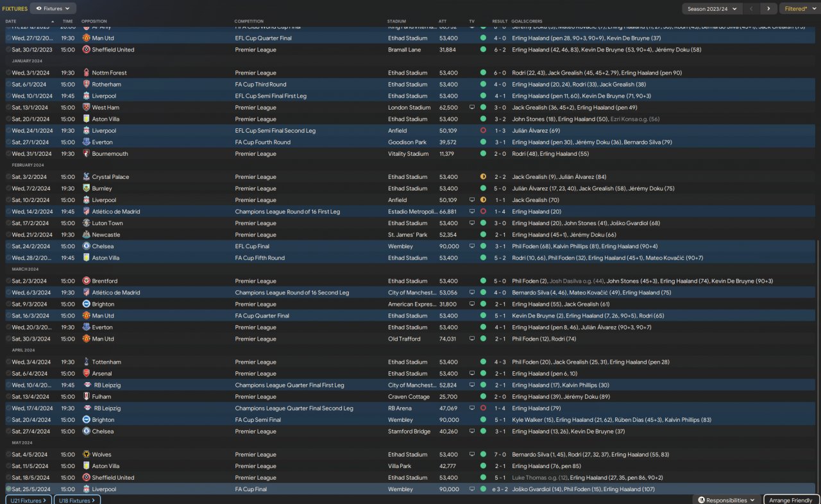Go to the previous season arrow
Screen dimensions: 821x504
751,9
